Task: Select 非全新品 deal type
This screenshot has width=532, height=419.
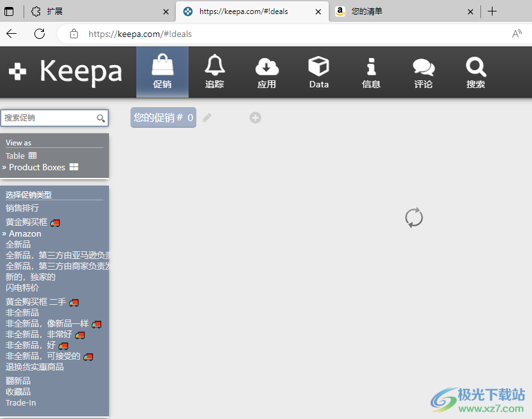Action: tap(22, 312)
